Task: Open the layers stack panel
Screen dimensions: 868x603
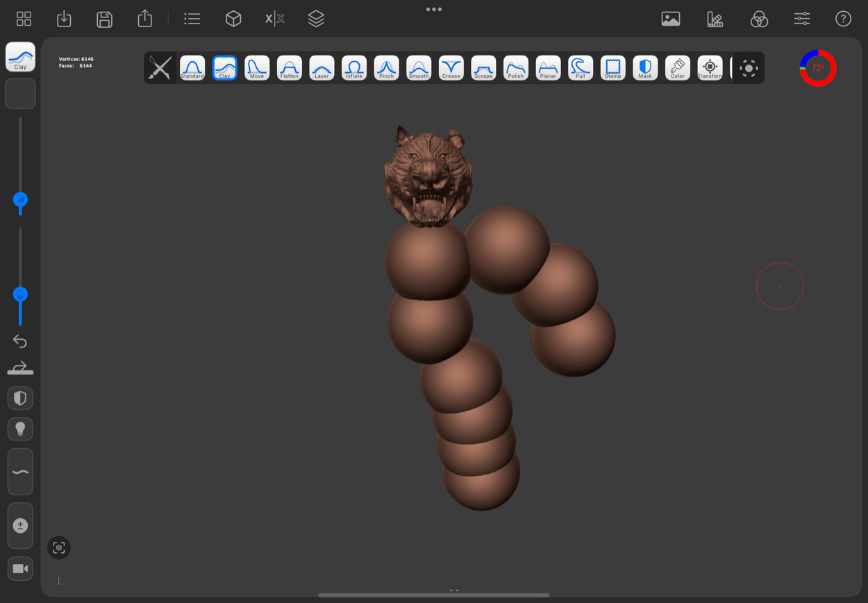Action: [316, 19]
